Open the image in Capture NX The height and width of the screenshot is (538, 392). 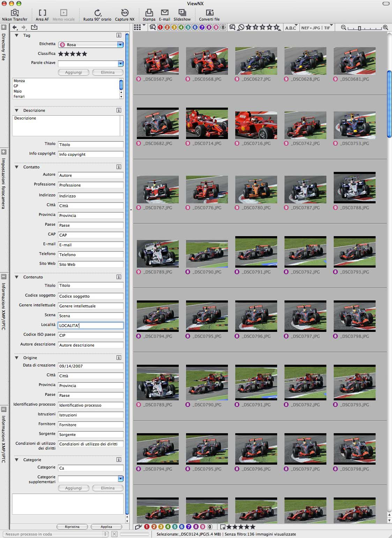click(x=125, y=15)
